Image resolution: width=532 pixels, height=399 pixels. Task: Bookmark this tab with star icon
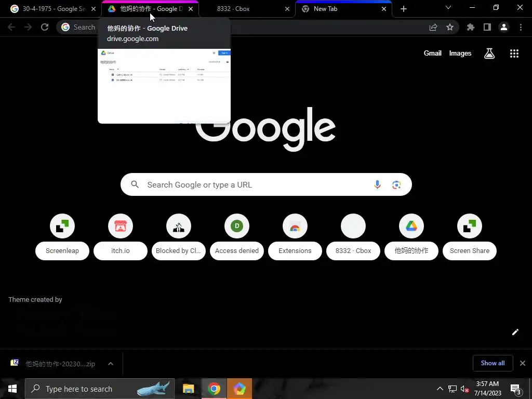point(450,27)
